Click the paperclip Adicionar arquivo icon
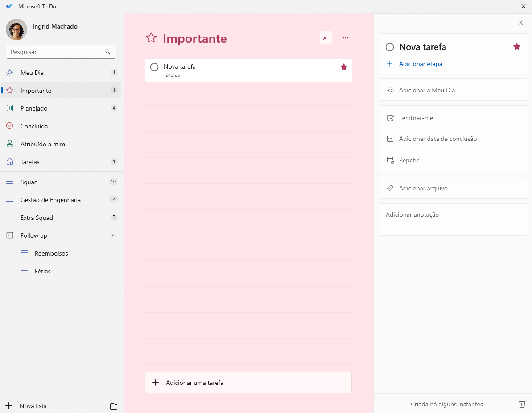Image resolution: width=532 pixels, height=413 pixels. [x=390, y=188]
